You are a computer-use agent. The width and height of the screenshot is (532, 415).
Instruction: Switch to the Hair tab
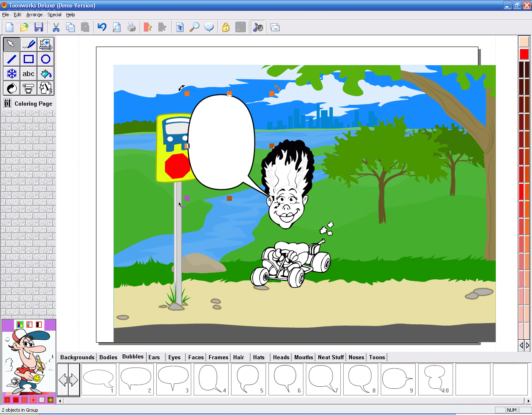point(239,357)
